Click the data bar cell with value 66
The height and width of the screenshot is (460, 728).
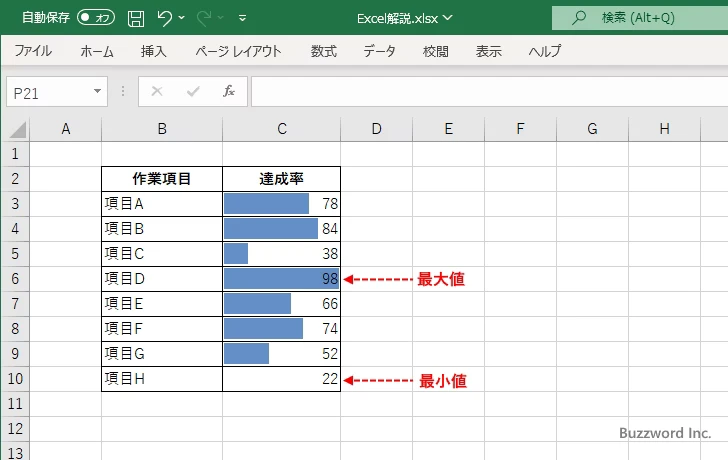(282, 304)
